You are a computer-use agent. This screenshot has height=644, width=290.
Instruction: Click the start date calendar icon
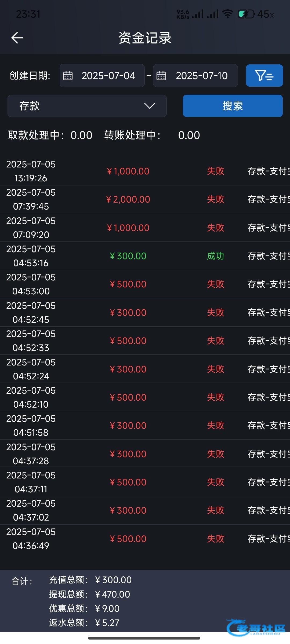coord(68,76)
